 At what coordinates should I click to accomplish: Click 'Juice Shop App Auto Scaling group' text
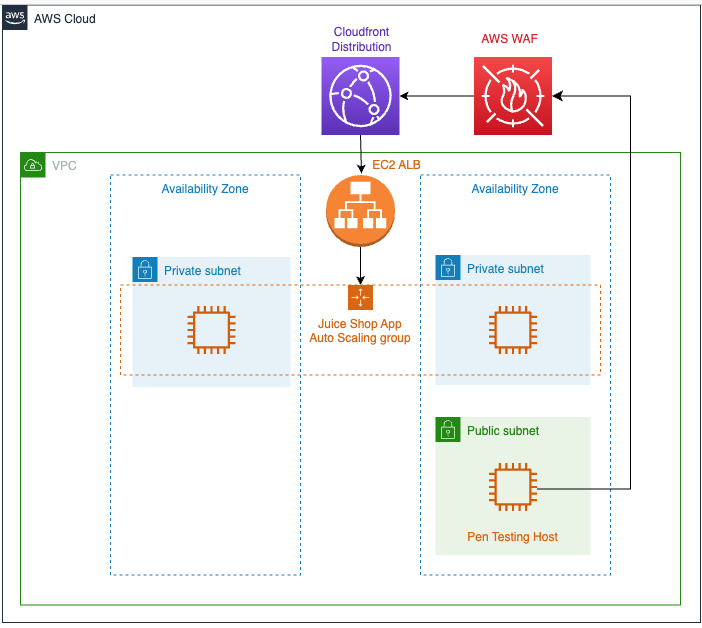click(360, 331)
